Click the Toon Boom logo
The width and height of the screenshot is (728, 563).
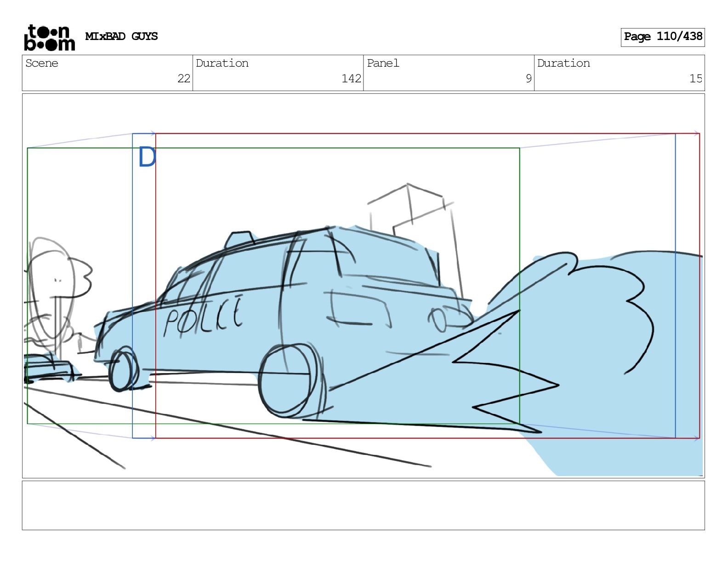coord(49,37)
